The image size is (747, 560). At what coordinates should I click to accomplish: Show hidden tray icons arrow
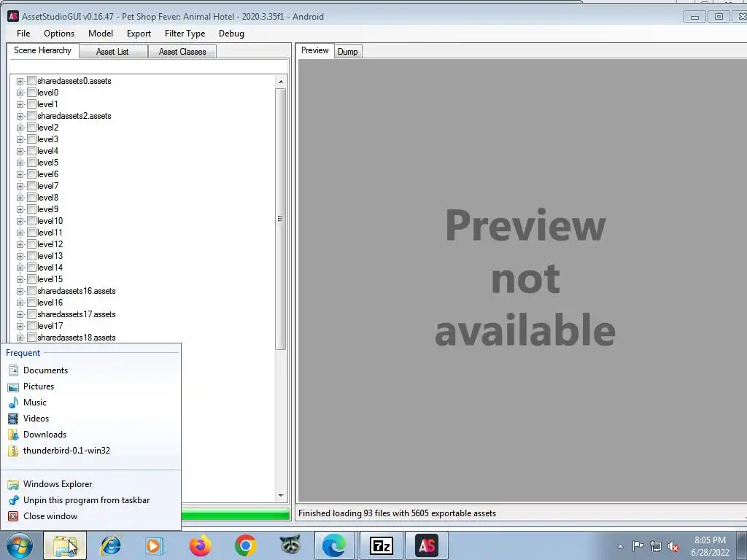(620, 546)
